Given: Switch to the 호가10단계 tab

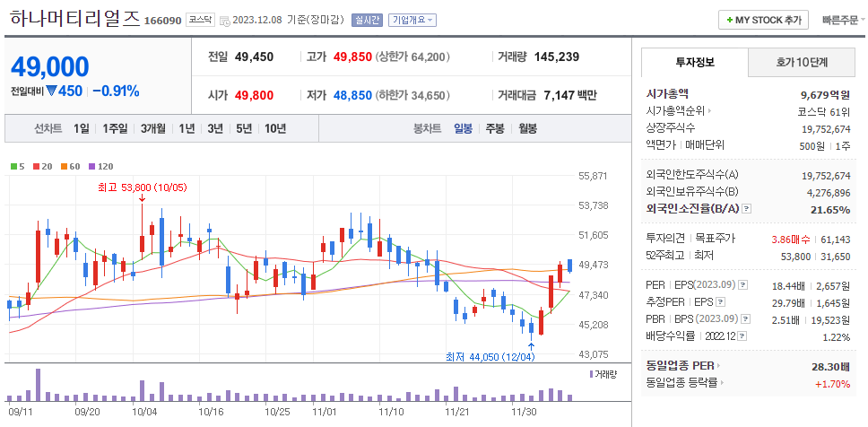Looking at the screenshot, I should point(802,63).
